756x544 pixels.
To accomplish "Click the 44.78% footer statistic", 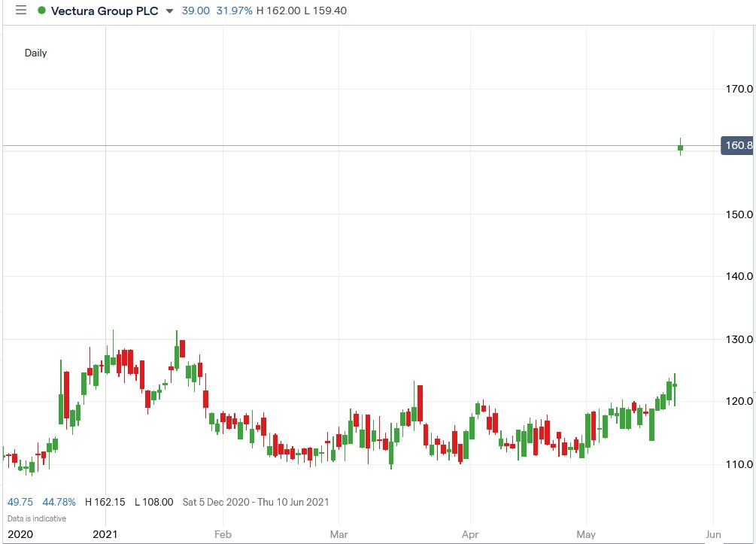I will 59,502.
